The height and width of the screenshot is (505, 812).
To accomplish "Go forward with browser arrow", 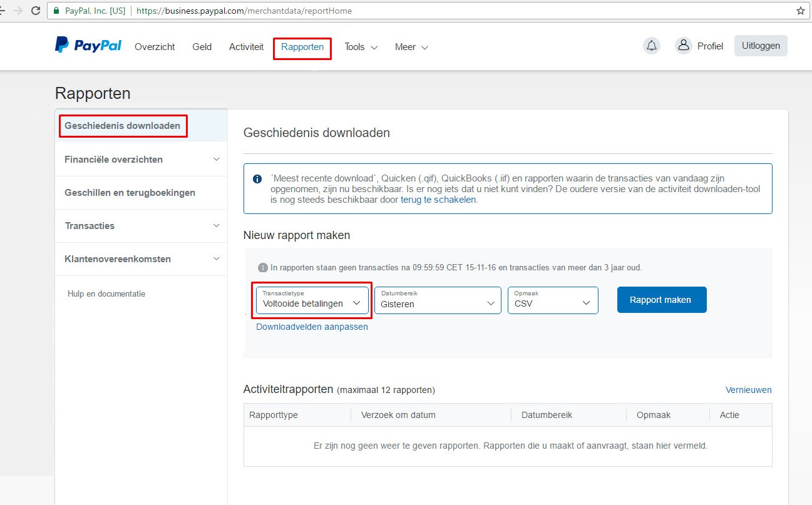I will [x=17, y=11].
